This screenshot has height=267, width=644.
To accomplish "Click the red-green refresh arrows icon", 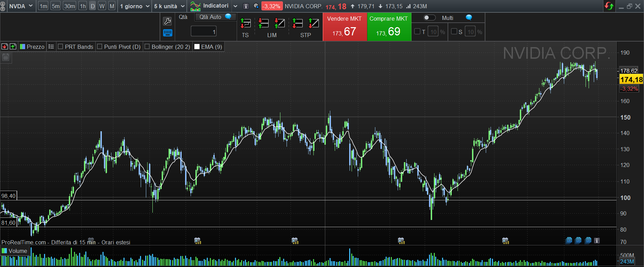I will click(609, 6).
